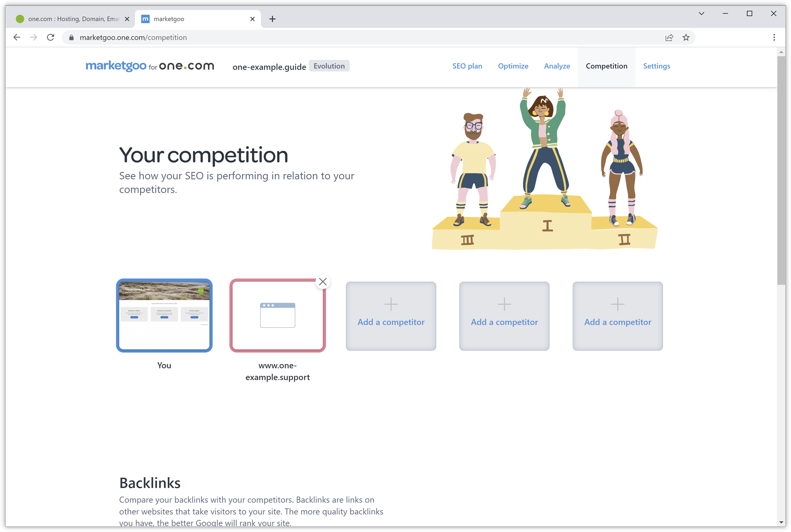This screenshot has height=532, width=791.
Task: Open the Settings page
Action: 656,66
